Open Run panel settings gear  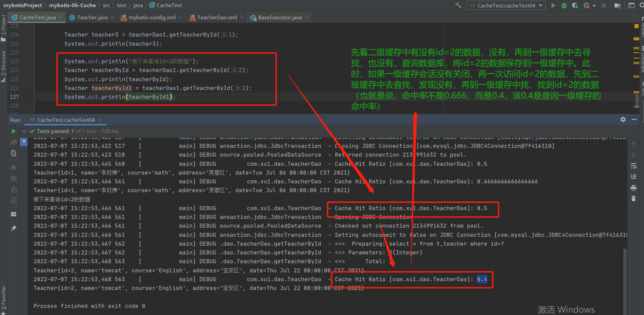pyautogui.click(x=623, y=119)
